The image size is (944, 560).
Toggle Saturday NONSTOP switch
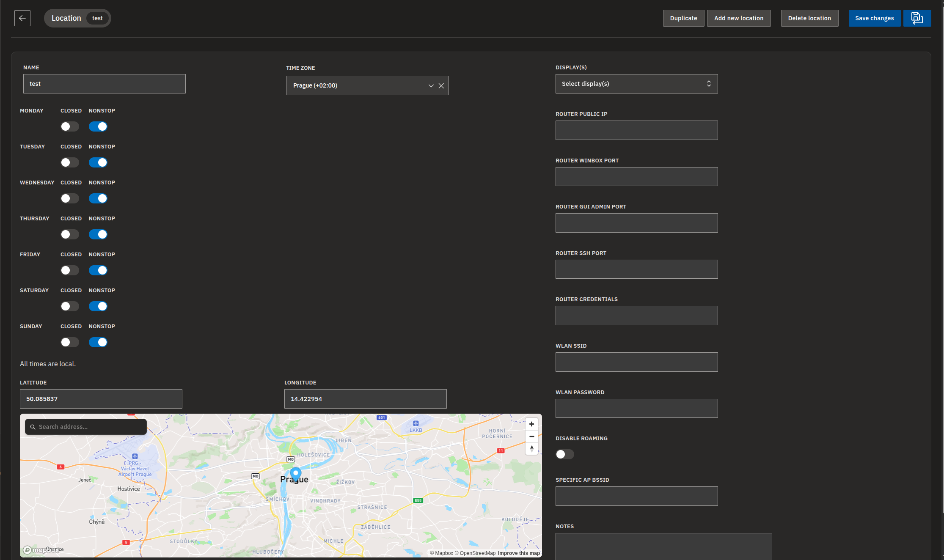[98, 306]
